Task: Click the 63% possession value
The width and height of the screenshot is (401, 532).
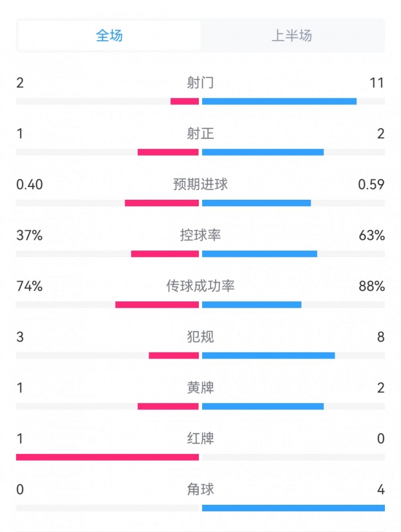Action: click(x=372, y=235)
